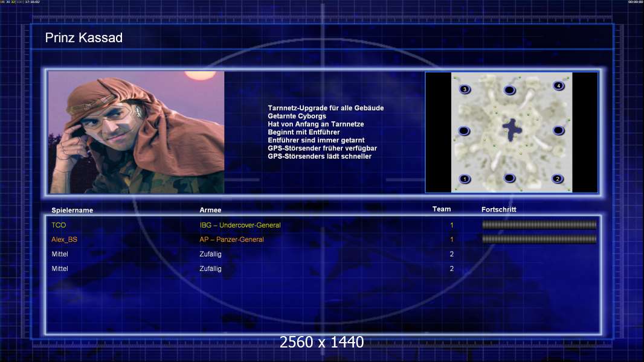This screenshot has height=362, width=644.
Task: Click the unnumbered top-center map start slot
Action: pyautogui.click(x=509, y=90)
